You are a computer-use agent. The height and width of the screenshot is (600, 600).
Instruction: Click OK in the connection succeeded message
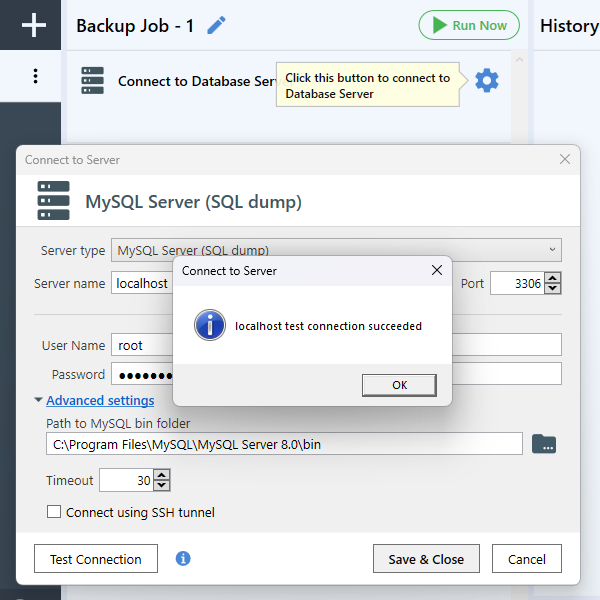click(x=399, y=385)
